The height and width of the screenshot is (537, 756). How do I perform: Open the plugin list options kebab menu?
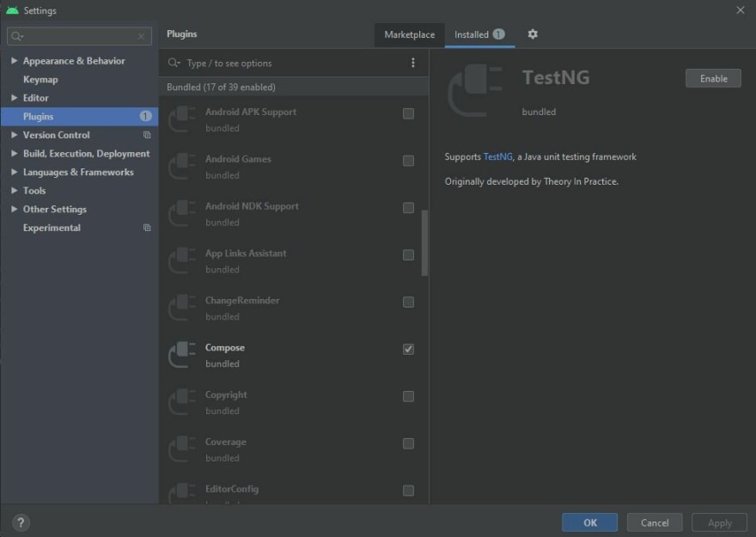coord(412,63)
